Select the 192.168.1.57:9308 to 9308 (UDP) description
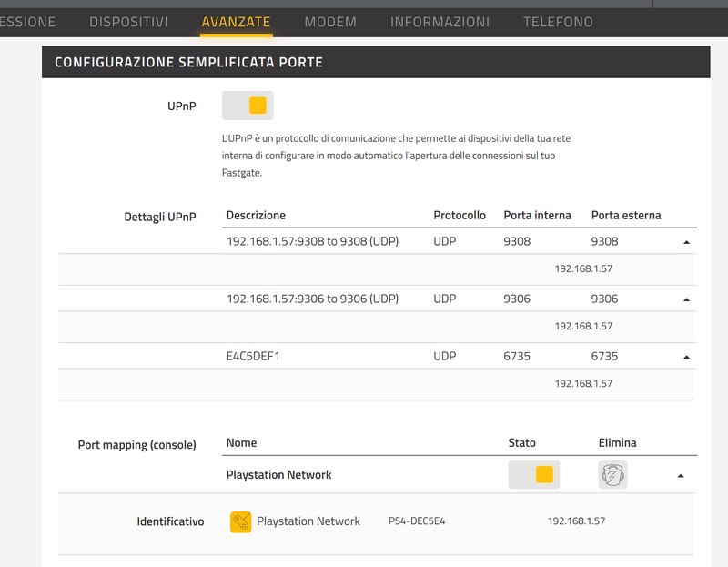The image size is (728, 567). [312, 241]
